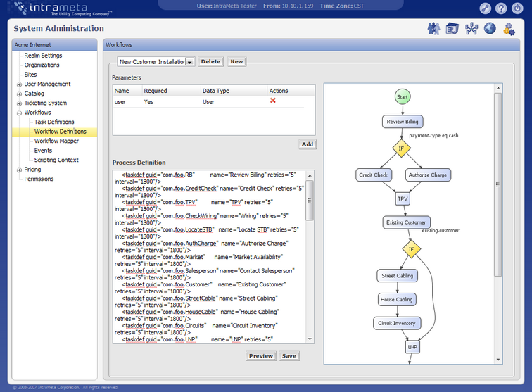
Task: Click the diagram panel scroll up arrow
Action: (x=498, y=88)
